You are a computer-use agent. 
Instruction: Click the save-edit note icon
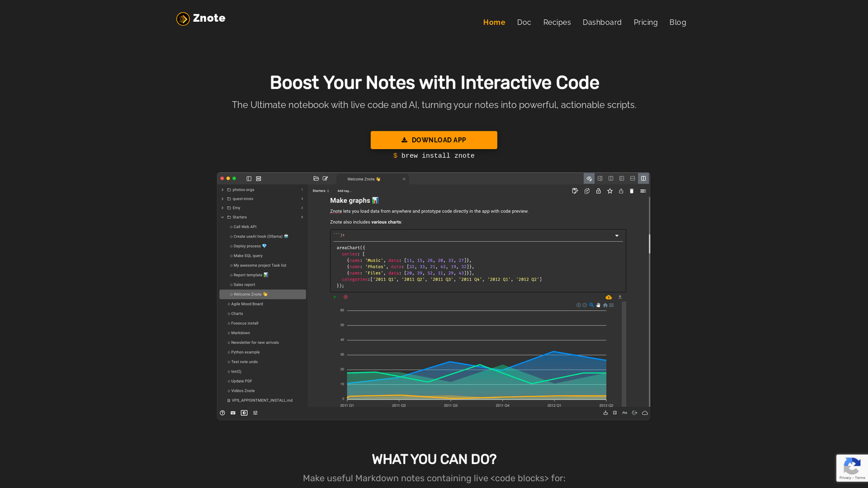point(575,191)
